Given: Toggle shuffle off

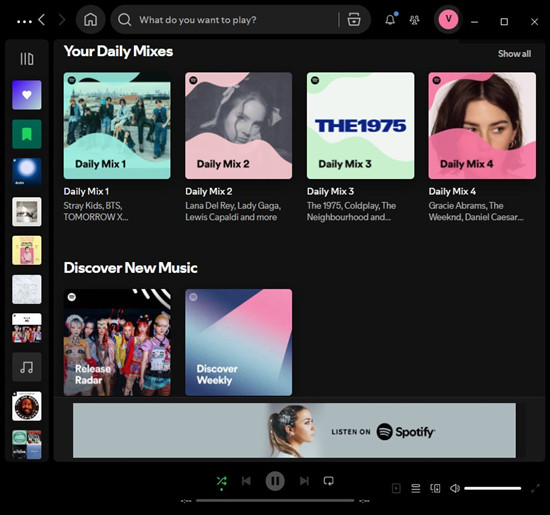Looking at the screenshot, I should pyautogui.click(x=221, y=481).
